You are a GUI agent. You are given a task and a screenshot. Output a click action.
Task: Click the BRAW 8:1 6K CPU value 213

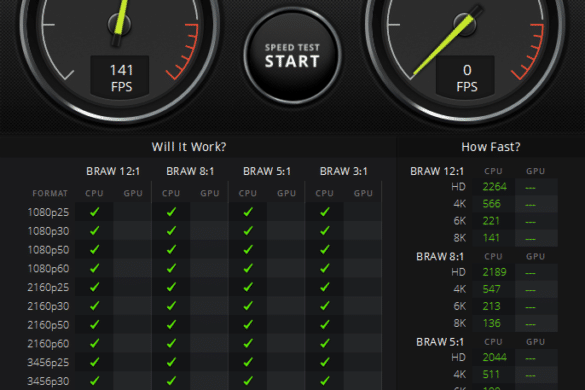click(x=491, y=306)
